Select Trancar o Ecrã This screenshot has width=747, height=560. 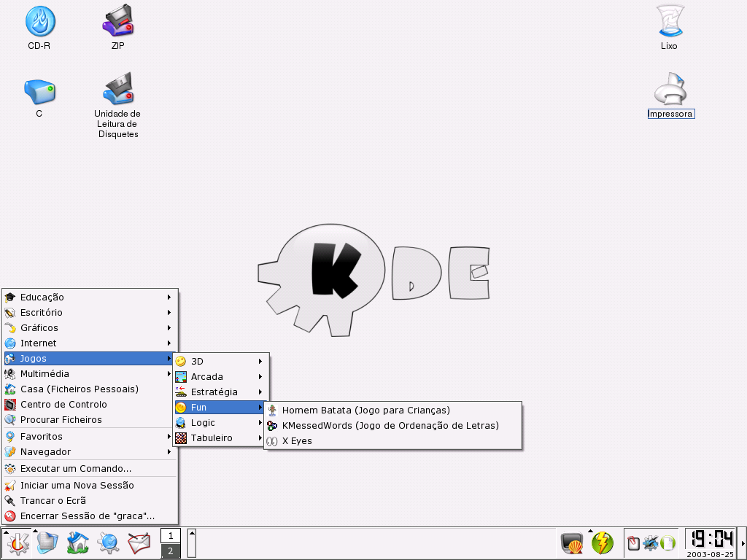[x=89, y=500]
